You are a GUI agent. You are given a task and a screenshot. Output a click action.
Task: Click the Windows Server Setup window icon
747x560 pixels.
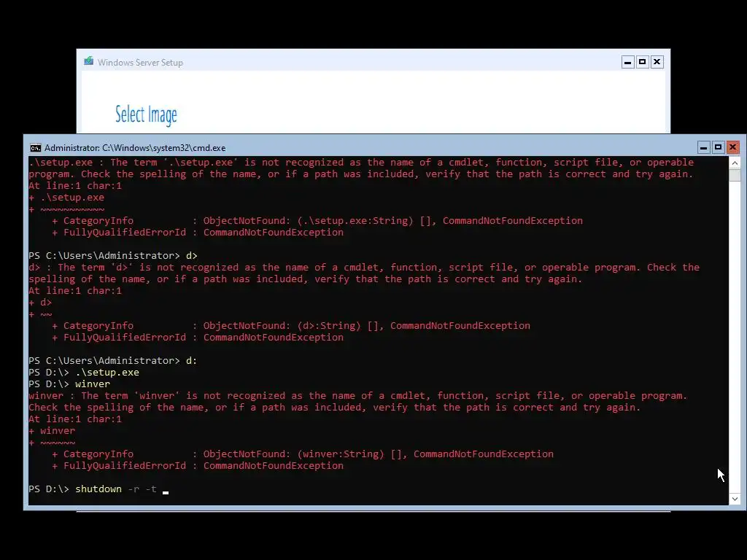tap(88, 61)
